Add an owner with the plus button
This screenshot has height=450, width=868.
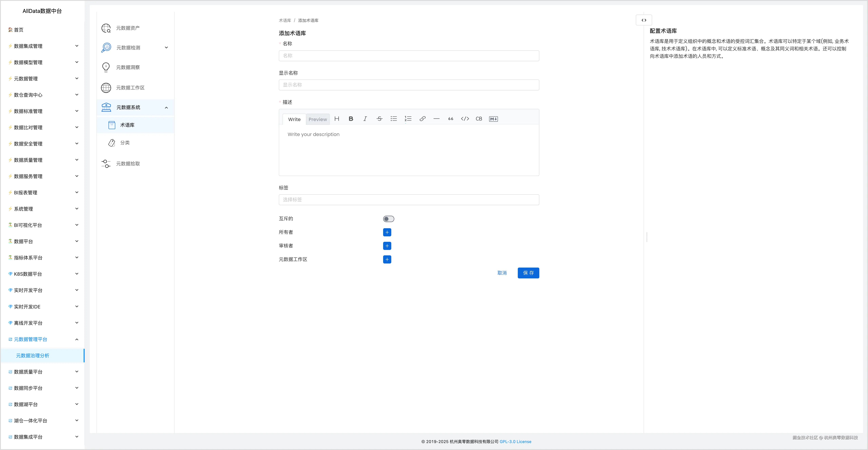387,232
